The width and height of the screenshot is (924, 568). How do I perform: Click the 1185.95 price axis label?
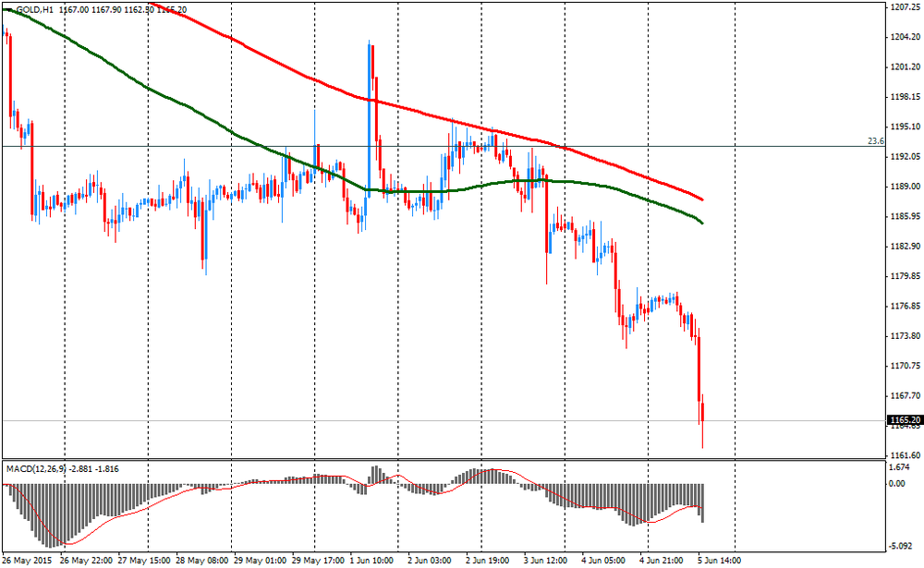coord(906,216)
